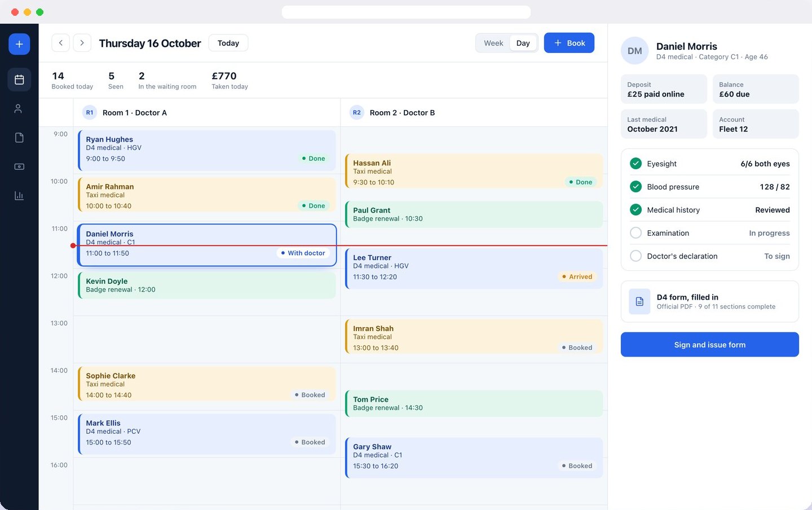Click the D4 form PDF document icon
812x510 pixels.
[639, 302]
